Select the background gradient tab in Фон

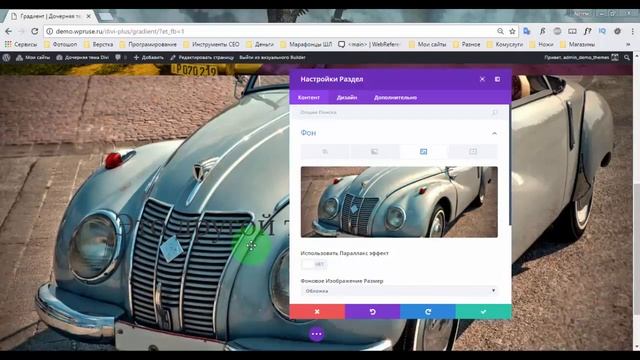coord(374,151)
